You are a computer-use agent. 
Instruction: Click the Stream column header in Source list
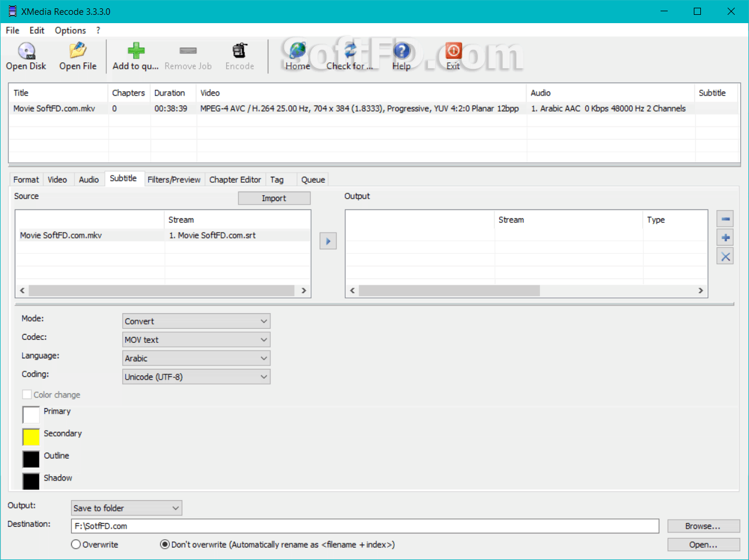point(237,219)
